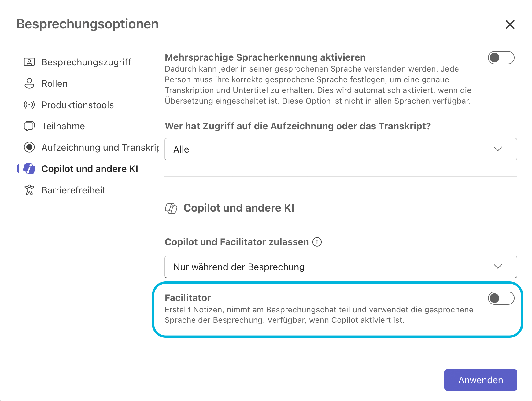This screenshot has height=401, width=532.
Task: Click the Copilot logo in sidebar
Action: pyautogui.click(x=29, y=169)
